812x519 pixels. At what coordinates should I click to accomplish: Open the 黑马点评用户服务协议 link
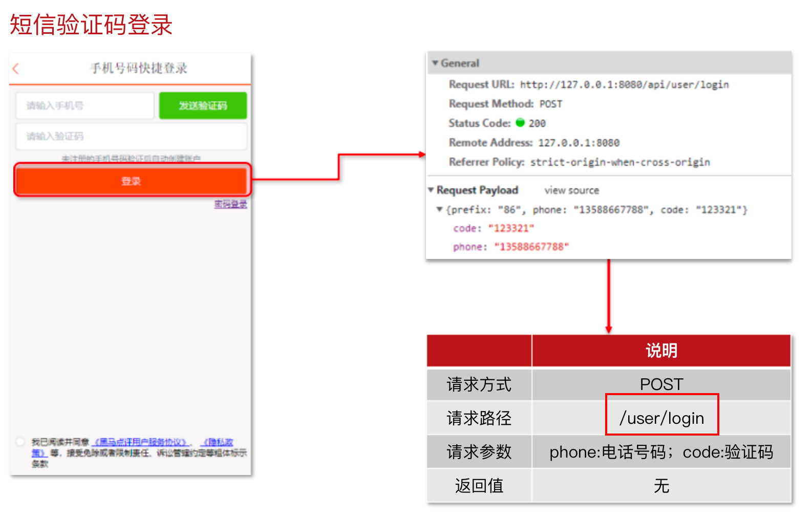(x=141, y=442)
